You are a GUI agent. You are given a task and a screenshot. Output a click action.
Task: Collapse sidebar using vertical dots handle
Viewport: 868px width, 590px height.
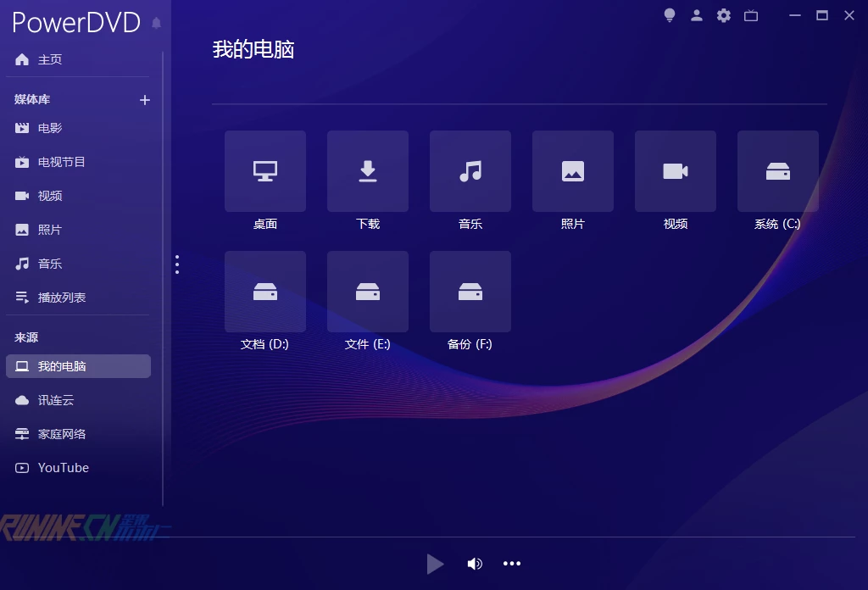(x=177, y=264)
